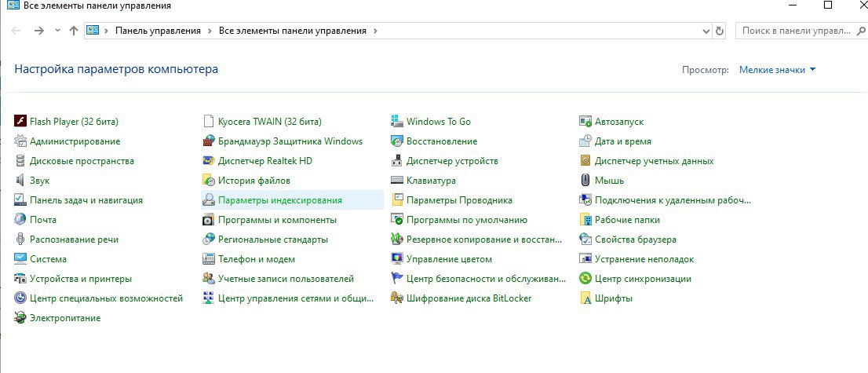Click the Диспетчер устройств icon
The height and width of the screenshot is (373, 868).
[397, 161]
